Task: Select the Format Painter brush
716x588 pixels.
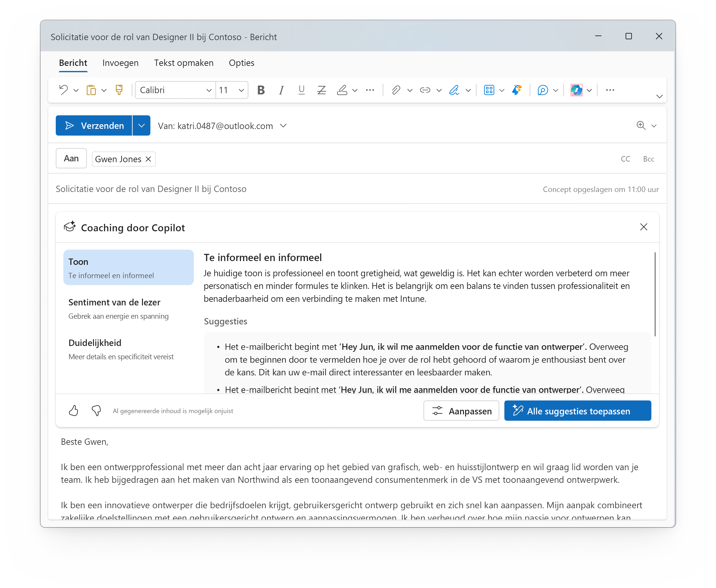Action: (x=119, y=90)
